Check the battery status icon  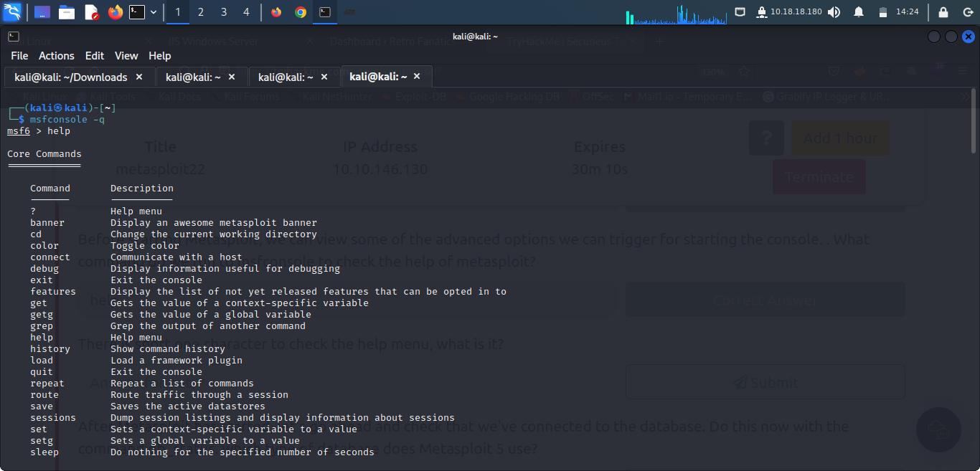tap(883, 12)
